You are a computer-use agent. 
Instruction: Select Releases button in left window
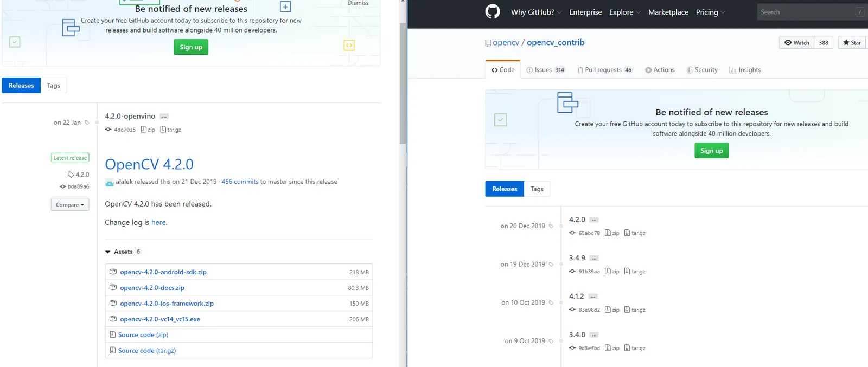click(x=21, y=85)
